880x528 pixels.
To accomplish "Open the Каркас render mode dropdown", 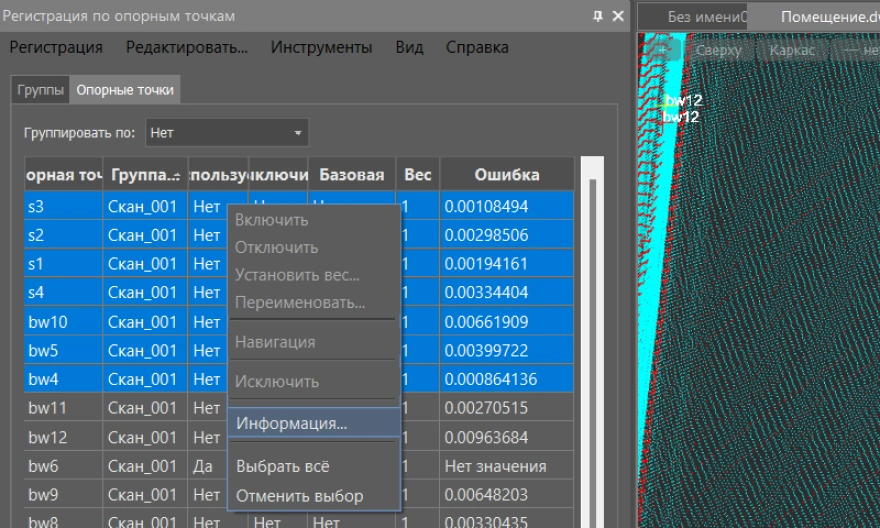I will (792, 50).
